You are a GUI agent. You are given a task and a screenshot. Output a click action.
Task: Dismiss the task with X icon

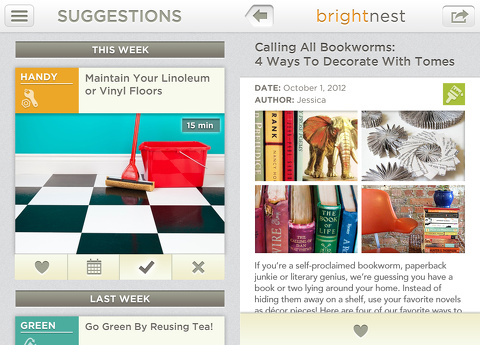198,267
